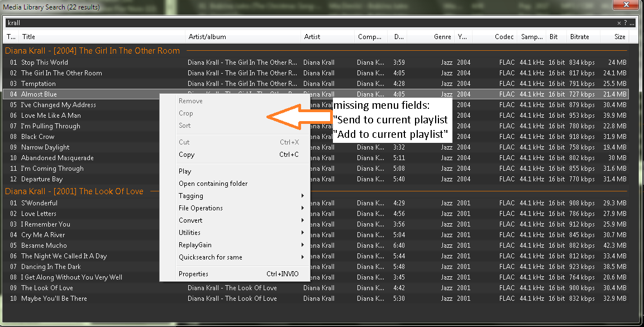Sort by the Title column header
This screenshot has width=644, height=327.
pos(102,37)
